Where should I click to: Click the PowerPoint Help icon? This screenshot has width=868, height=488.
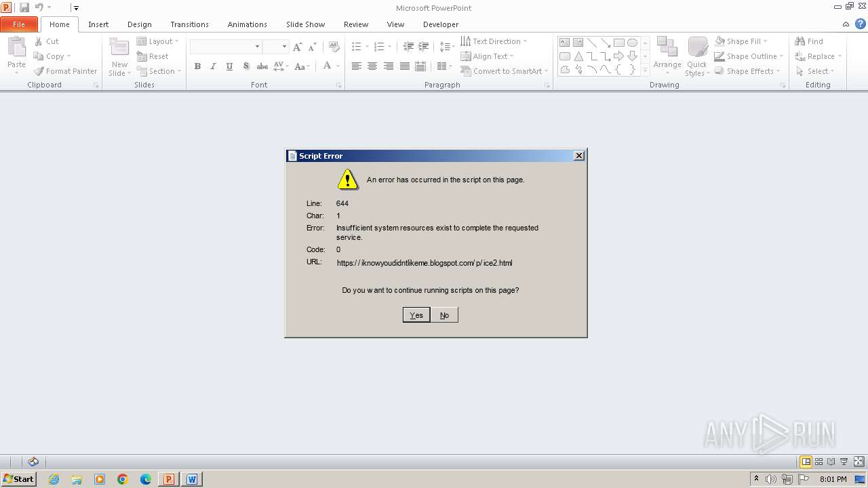[859, 24]
